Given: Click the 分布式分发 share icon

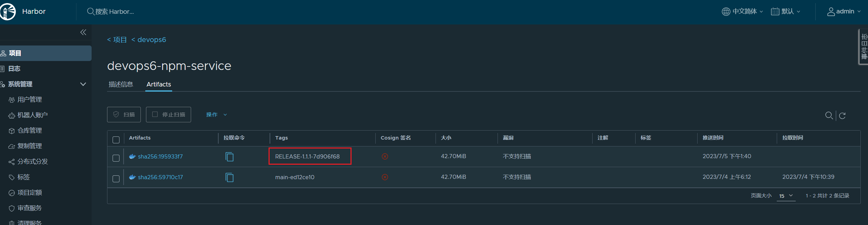Looking at the screenshot, I should 12,162.
